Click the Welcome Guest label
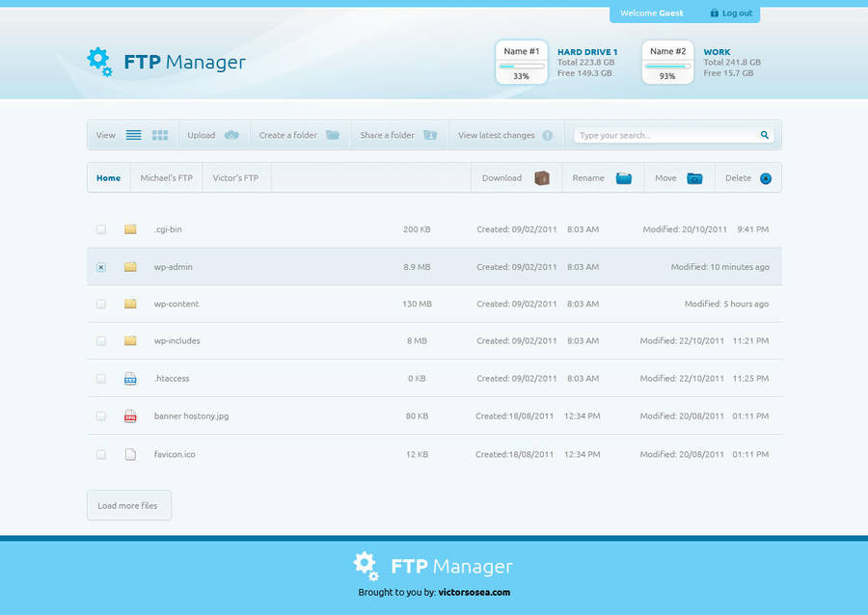The width and height of the screenshot is (868, 615). [652, 13]
